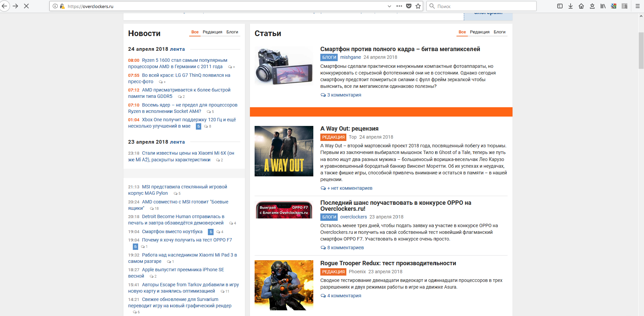Open news MSI стеклянный корпус MAG Pylon
Image resolution: width=644 pixels, height=316 pixels.
pos(178,190)
